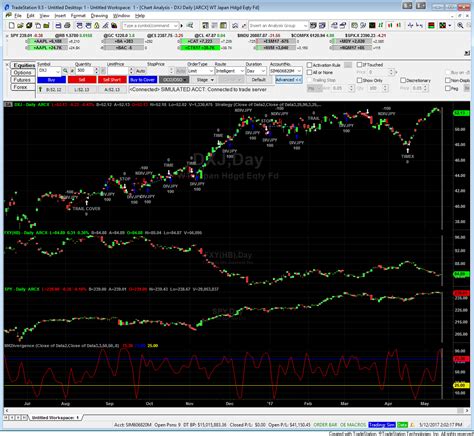
Task: Open the Symbol DXJ dropdown
Action: (x=58, y=71)
